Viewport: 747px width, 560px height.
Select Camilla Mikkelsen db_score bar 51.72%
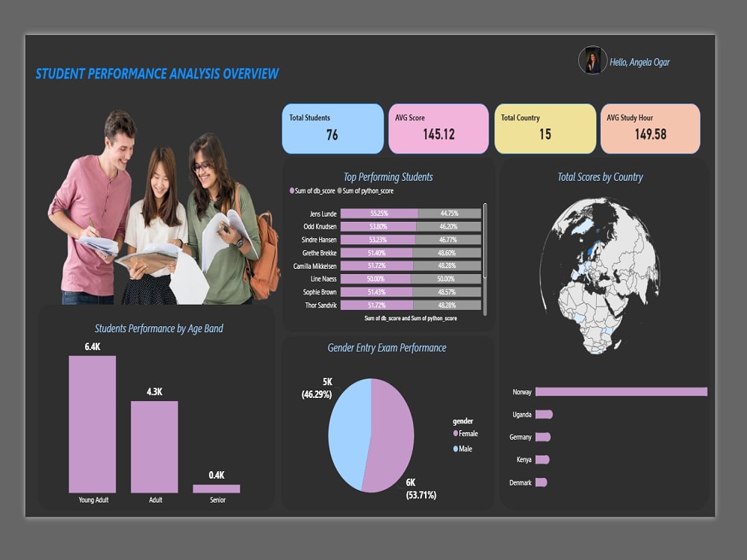click(x=376, y=266)
